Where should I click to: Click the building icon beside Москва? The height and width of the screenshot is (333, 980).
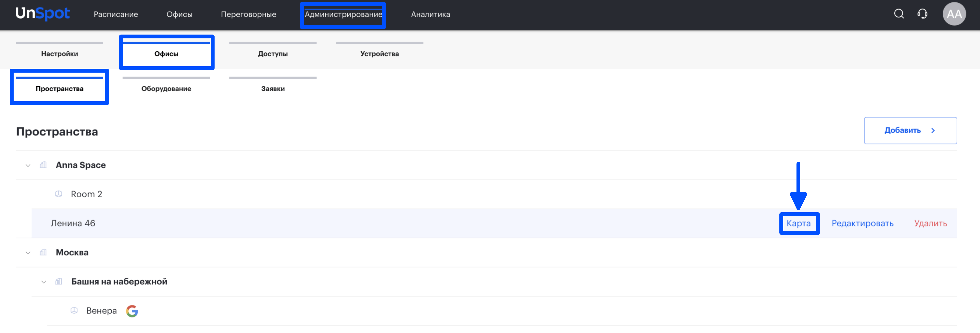pos(43,252)
